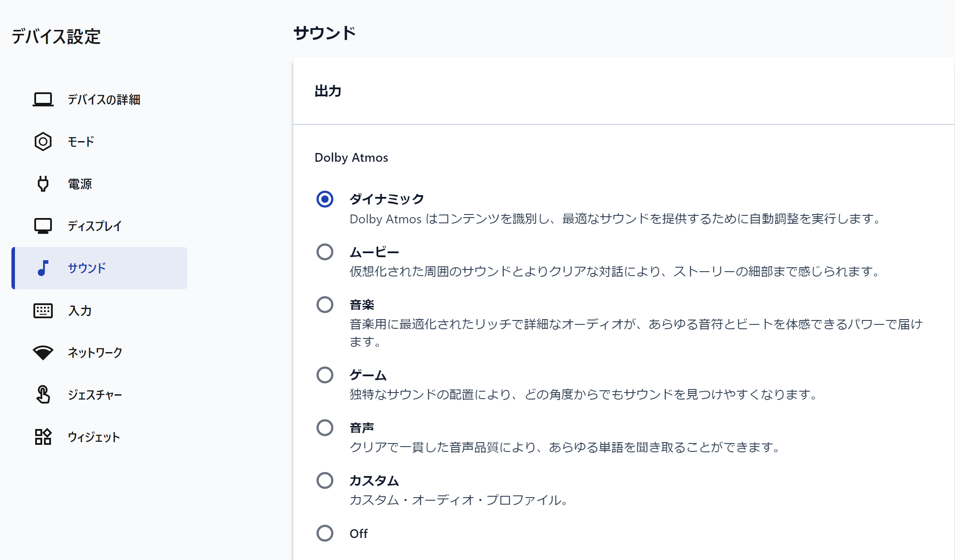Click the 入力 keyboard icon
955x560 pixels.
[x=43, y=310]
